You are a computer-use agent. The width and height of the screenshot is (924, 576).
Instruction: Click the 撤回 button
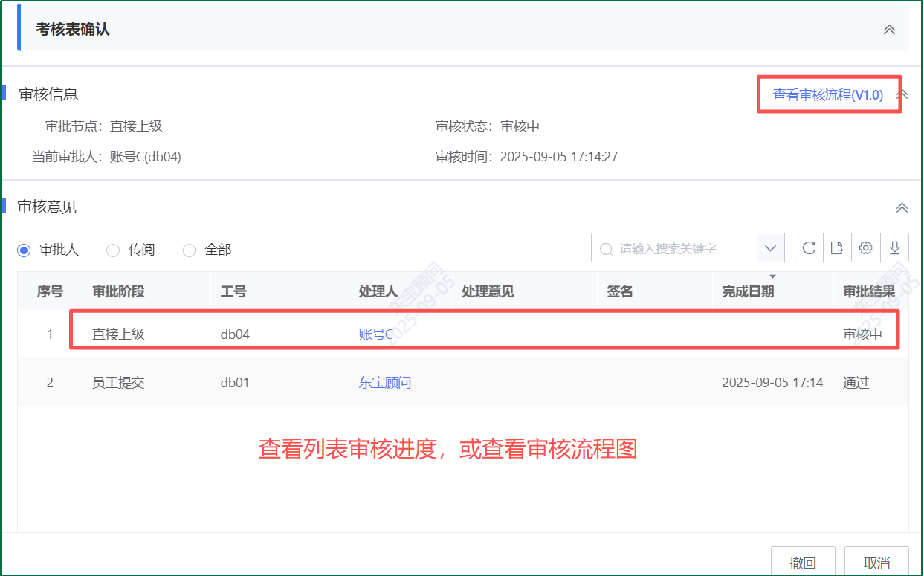(802, 563)
